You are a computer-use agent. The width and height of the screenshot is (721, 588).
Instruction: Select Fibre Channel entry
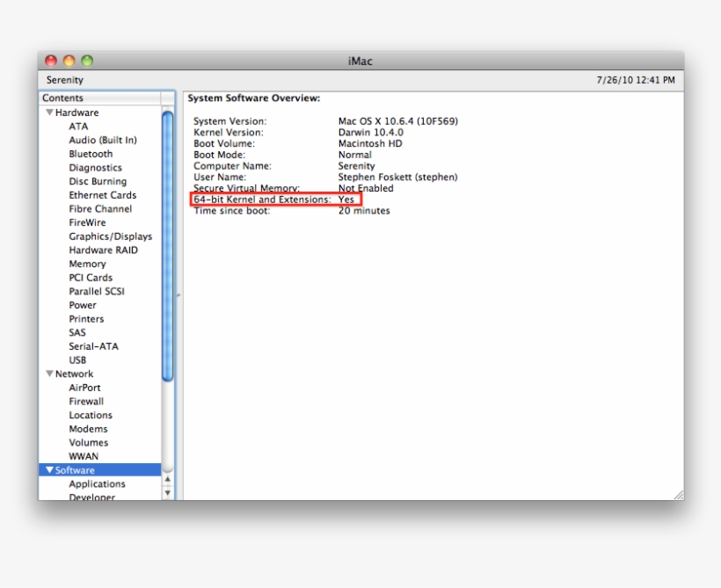pyautogui.click(x=100, y=208)
